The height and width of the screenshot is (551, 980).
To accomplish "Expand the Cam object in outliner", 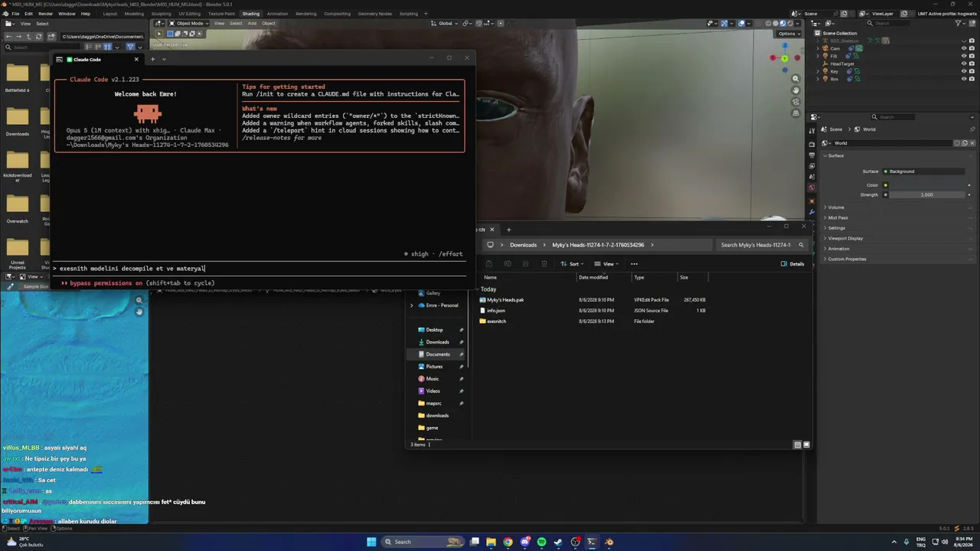I will 818,48.
